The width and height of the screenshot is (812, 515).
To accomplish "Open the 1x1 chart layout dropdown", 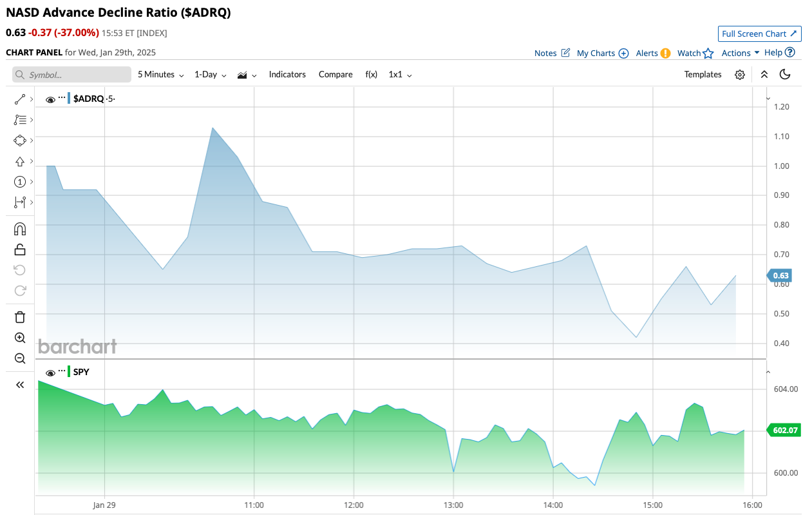I will coord(400,75).
